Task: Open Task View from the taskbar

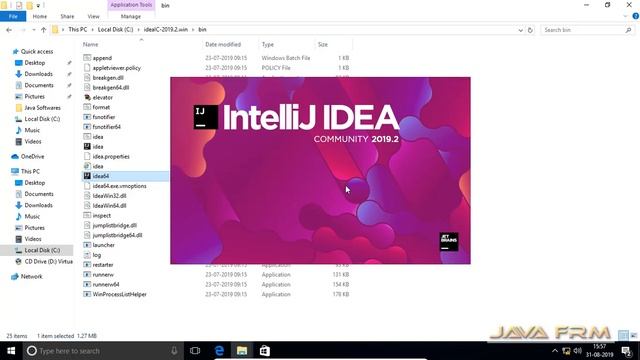Action: click(195, 351)
